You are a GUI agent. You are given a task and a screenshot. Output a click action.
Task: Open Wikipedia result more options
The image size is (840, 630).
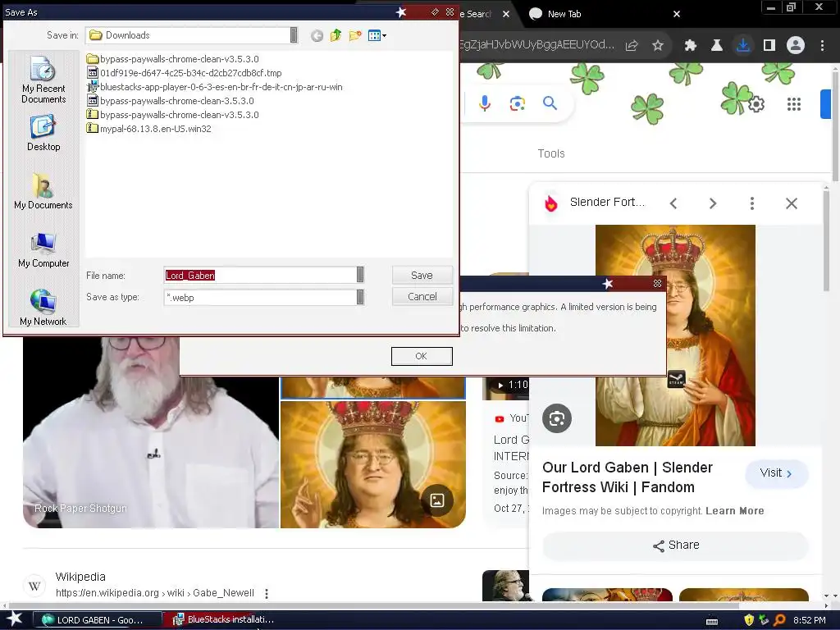point(267,594)
